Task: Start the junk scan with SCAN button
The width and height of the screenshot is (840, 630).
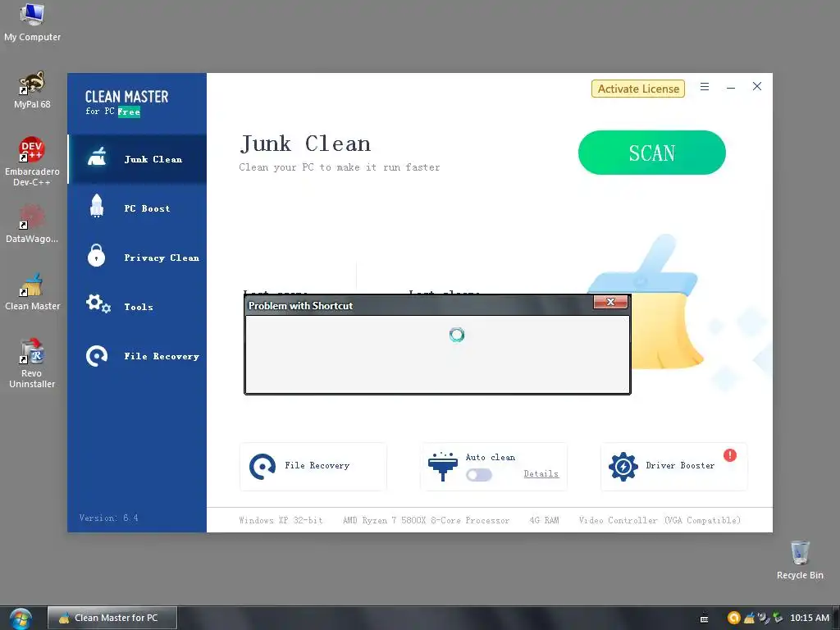Action: pos(652,153)
